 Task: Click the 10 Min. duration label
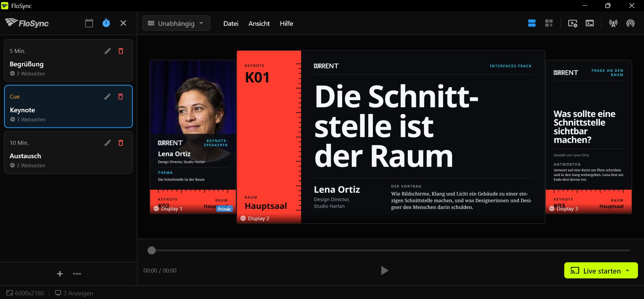19,143
